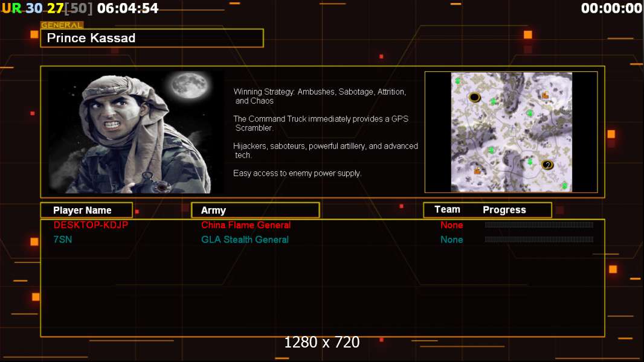This screenshot has width=644, height=362.
Task: Click the Team column header
Action: 447,209
